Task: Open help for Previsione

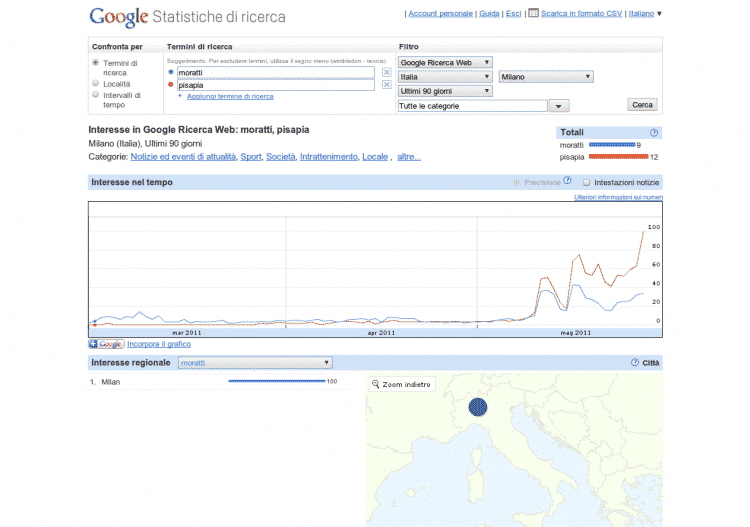Action: click(567, 181)
